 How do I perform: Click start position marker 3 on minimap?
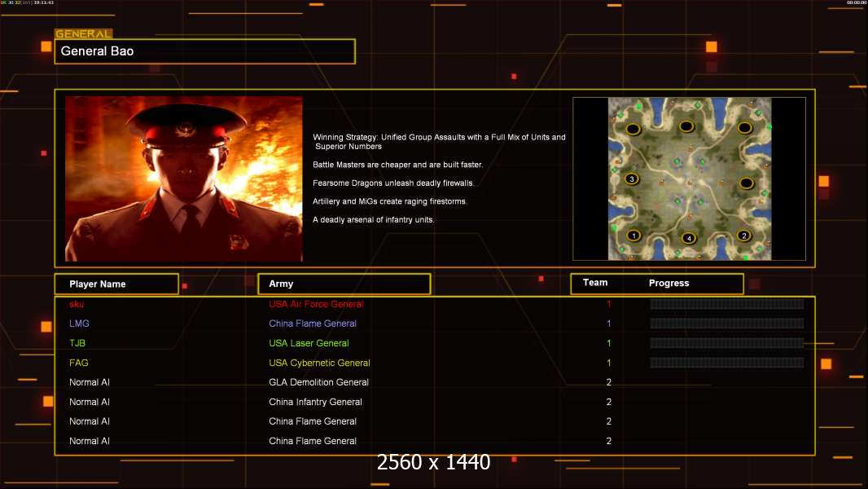click(631, 179)
